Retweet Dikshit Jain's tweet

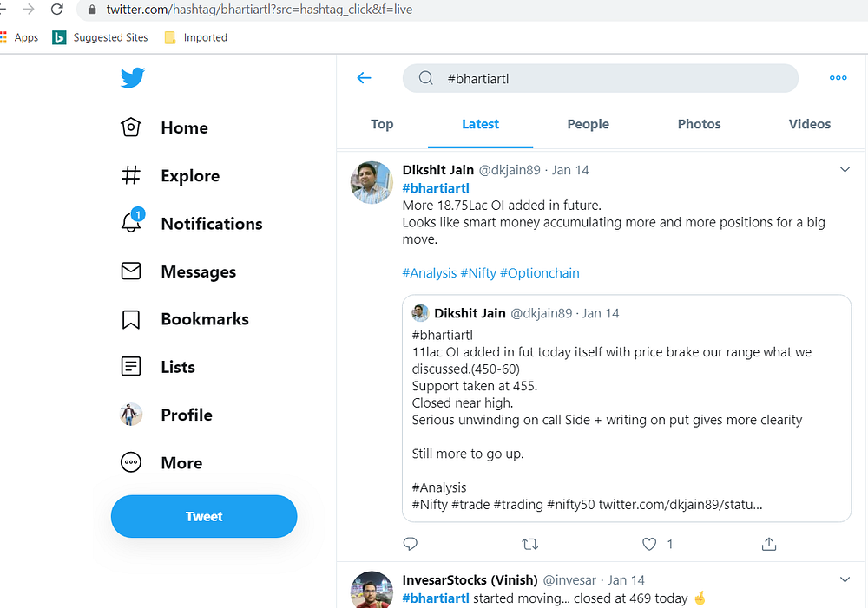tap(529, 544)
